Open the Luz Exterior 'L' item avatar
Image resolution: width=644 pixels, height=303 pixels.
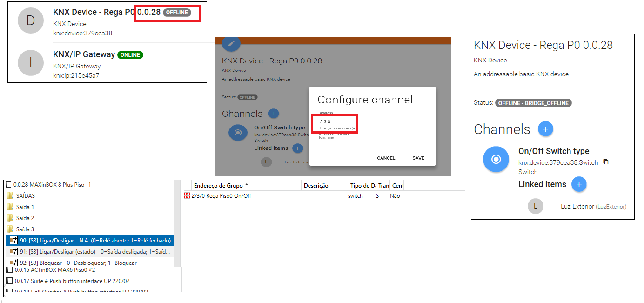tap(536, 206)
